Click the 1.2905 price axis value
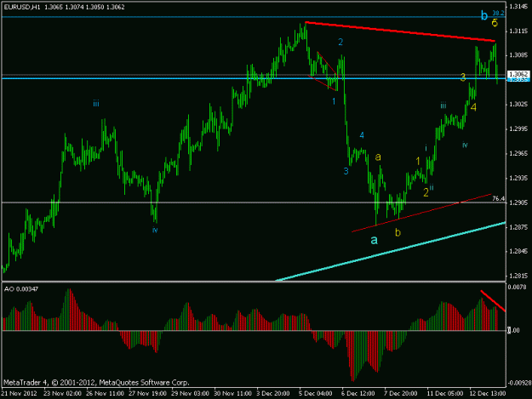Viewport: 532px width, 399px height. tap(518, 202)
